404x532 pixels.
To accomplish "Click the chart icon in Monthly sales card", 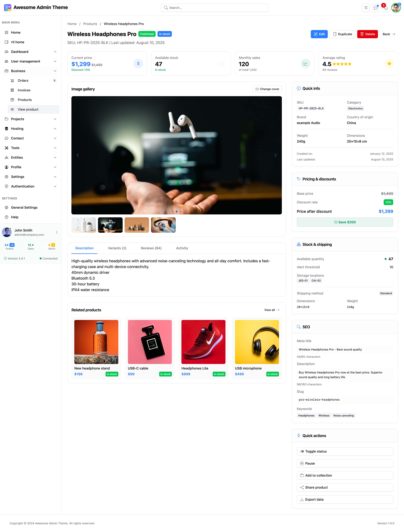I will [305, 63].
